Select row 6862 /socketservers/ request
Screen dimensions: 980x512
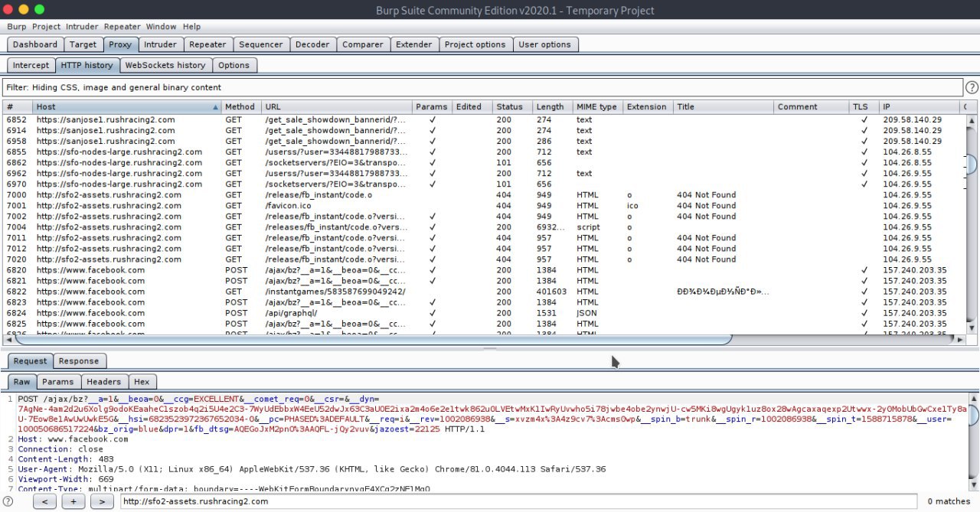[x=485, y=163]
